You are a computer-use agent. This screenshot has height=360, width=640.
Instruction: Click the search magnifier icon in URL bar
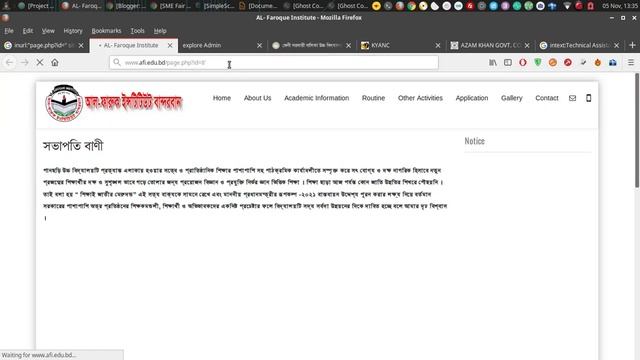117,62
